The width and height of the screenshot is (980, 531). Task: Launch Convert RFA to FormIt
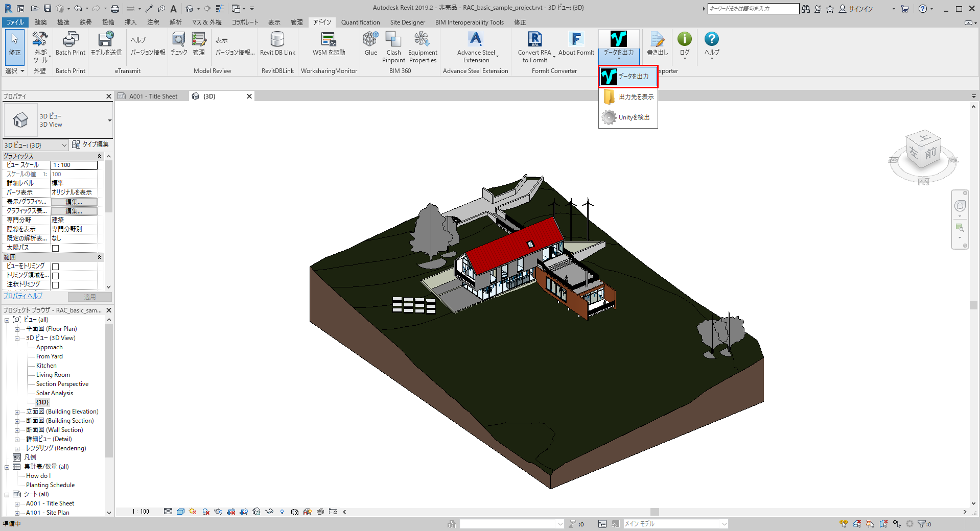click(x=534, y=45)
